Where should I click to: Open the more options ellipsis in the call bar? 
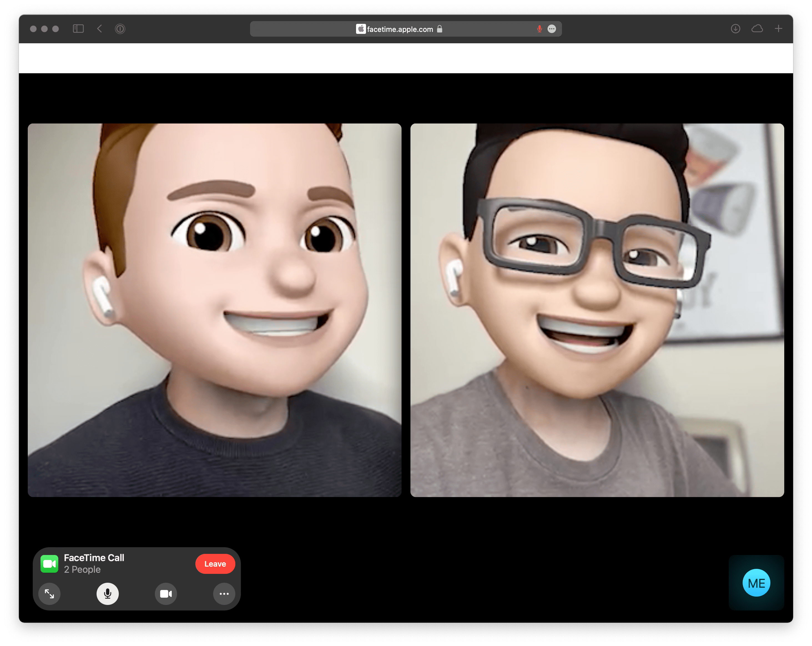(224, 594)
